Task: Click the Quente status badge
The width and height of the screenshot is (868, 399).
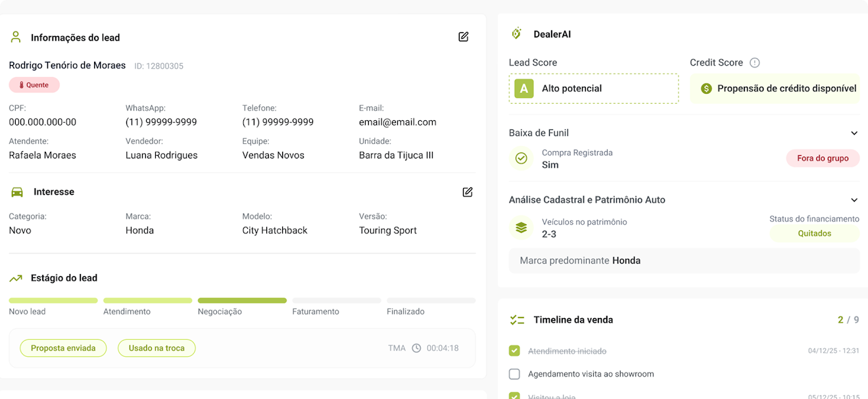Action: pyautogui.click(x=34, y=85)
